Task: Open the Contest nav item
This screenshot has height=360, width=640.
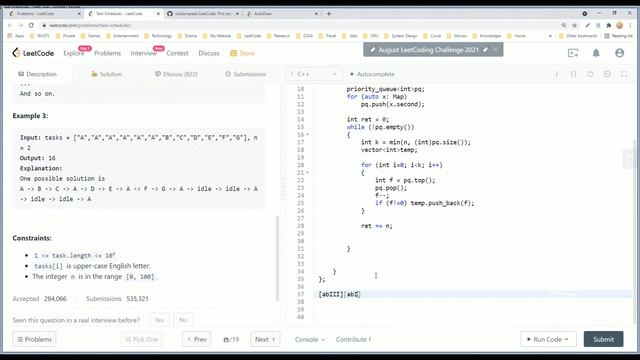Action: pos(177,53)
